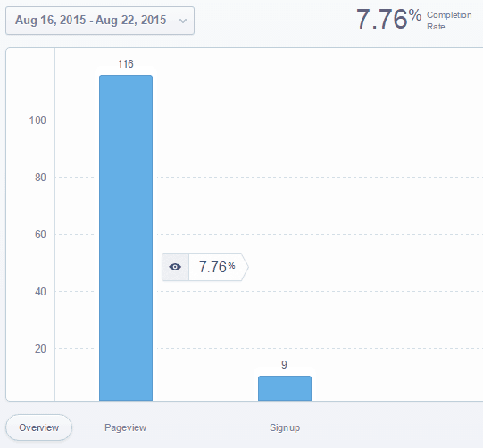Click the 80 axis label
This screenshot has width=483, height=448.
pyautogui.click(x=40, y=178)
